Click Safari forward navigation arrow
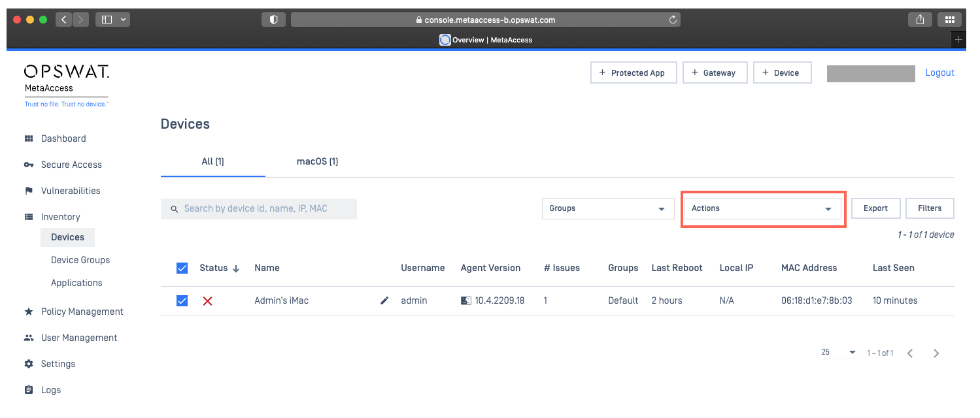Image resolution: width=980 pixels, height=418 pixels. pyautogui.click(x=81, y=20)
